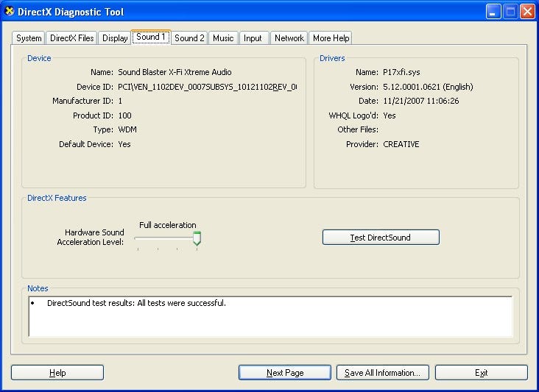Go to Next Page
Screen dimensions: 539x392
pyautogui.click(x=285, y=373)
